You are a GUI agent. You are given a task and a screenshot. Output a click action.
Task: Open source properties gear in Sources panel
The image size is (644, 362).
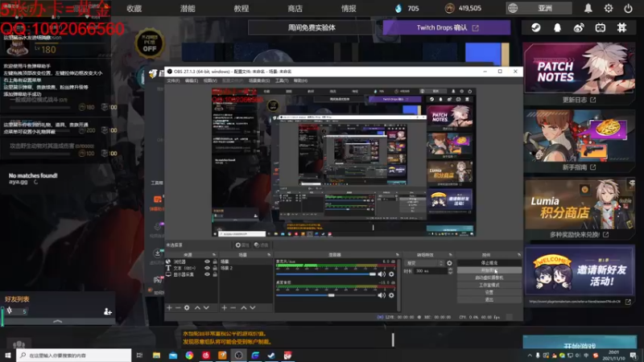click(x=187, y=307)
